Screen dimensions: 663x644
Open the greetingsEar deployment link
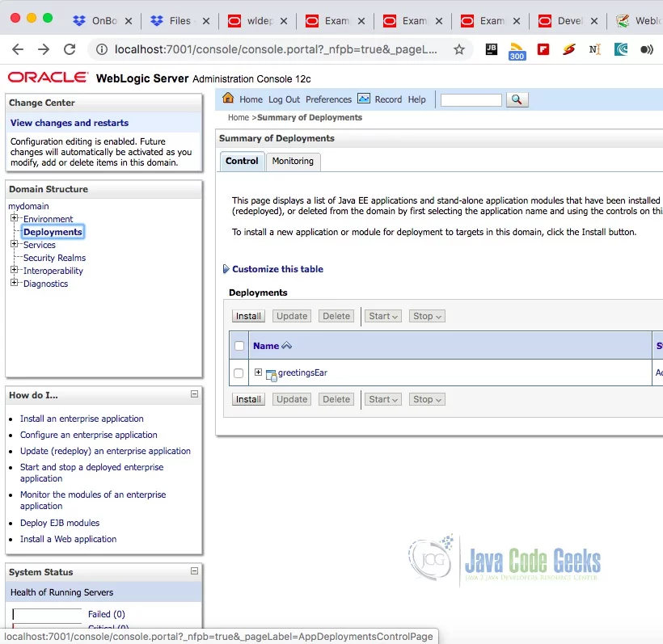click(x=302, y=373)
